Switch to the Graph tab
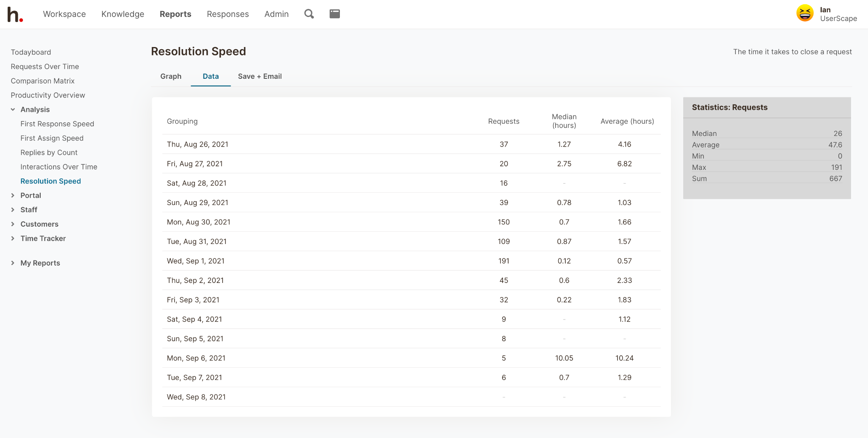Viewport: 868px width, 438px height. coord(171,76)
